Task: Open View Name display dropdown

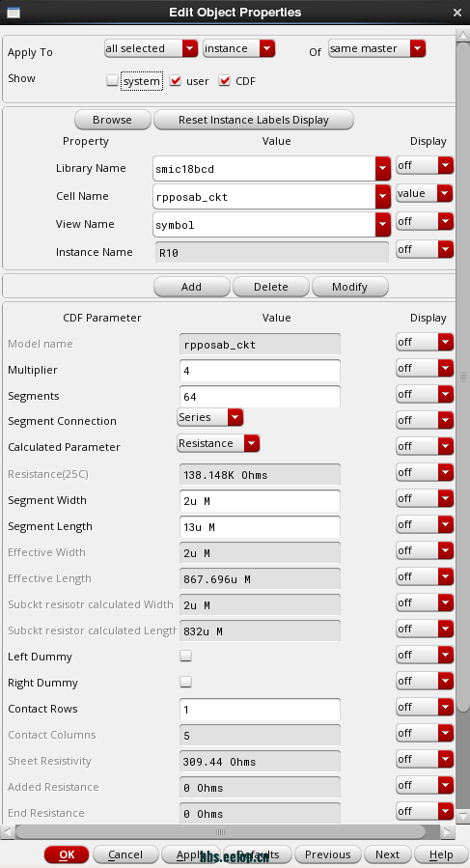Action: tap(425, 221)
